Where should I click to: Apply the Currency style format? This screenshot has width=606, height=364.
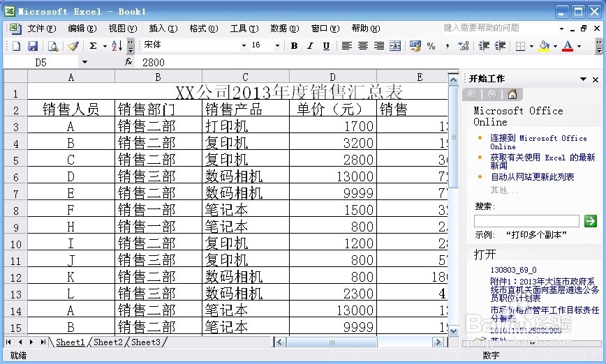point(415,46)
